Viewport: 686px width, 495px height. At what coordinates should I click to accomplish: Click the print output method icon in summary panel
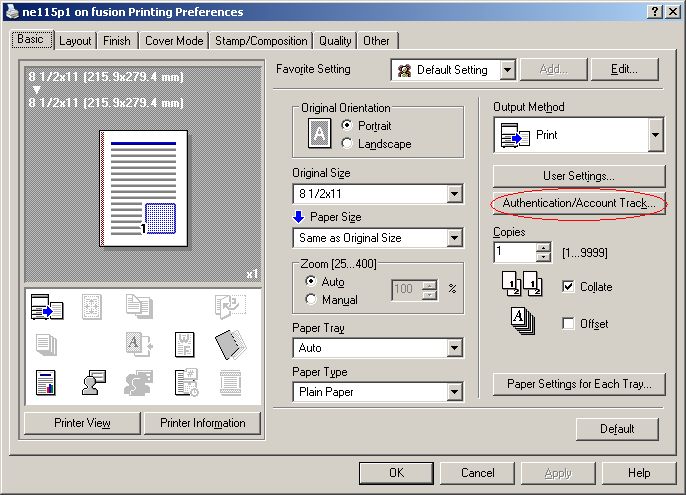click(x=46, y=307)
